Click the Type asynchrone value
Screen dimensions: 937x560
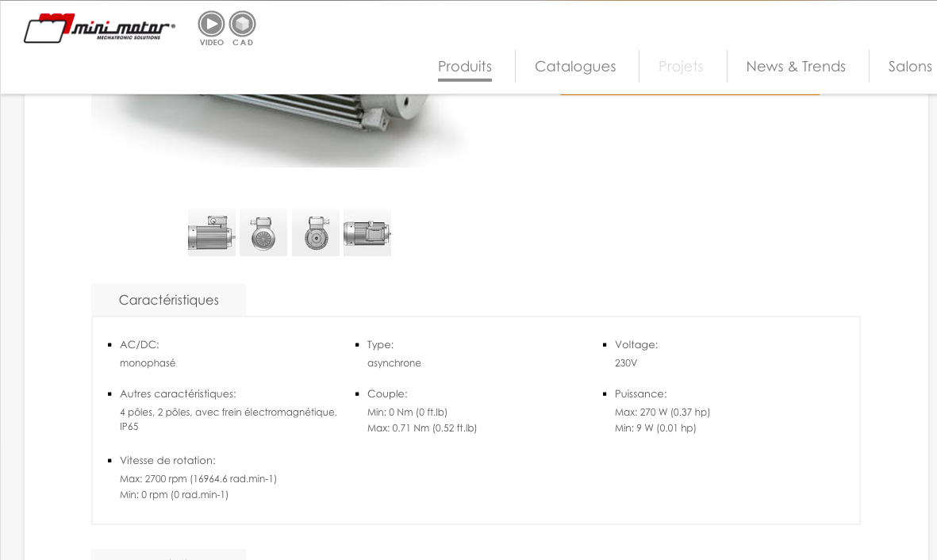point(394,362)
